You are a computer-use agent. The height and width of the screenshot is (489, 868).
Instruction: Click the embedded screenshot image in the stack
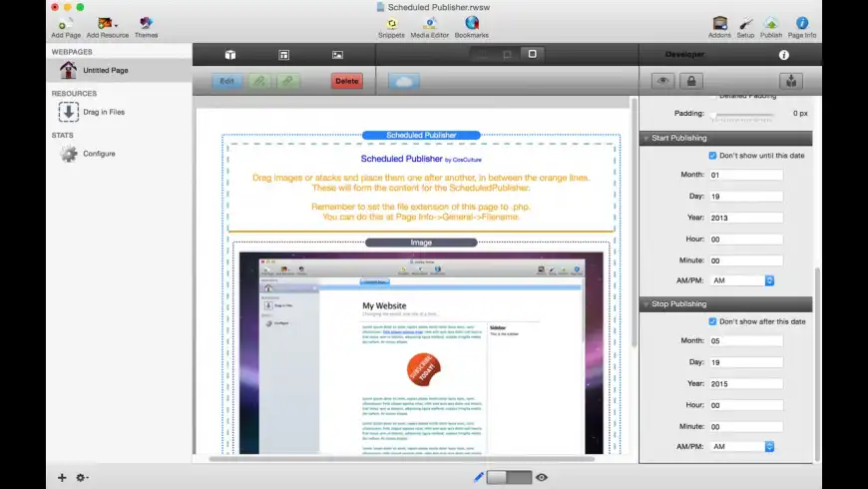[x=421, y=353]
